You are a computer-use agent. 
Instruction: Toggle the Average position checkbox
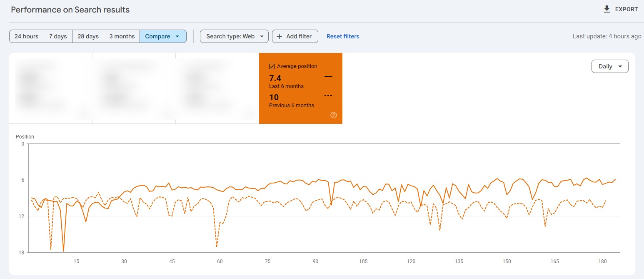coord(272,66)
